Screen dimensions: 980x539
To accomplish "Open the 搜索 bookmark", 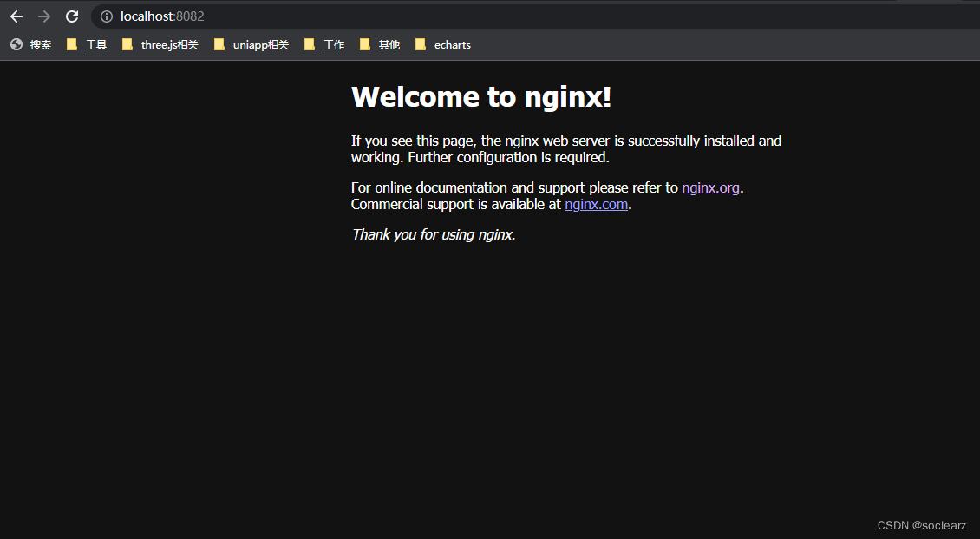I will pos(31,44).
